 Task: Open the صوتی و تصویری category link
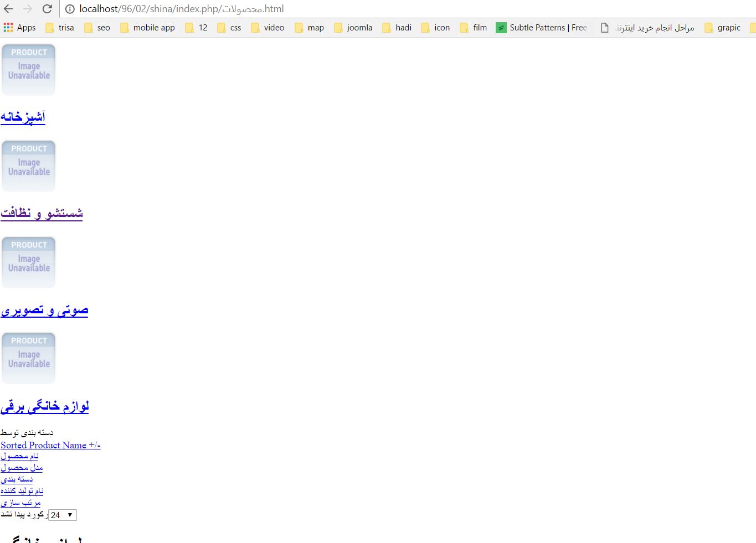(x=44, y=310)
